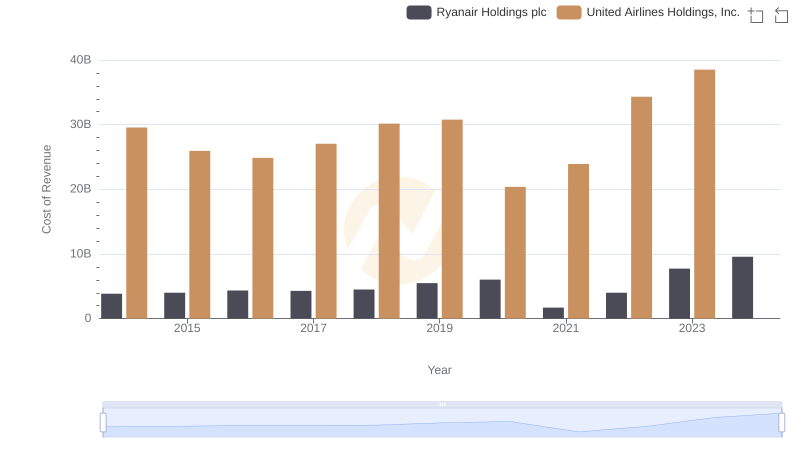Click the zoom reset back icon
800x461 pixels.
781,15
